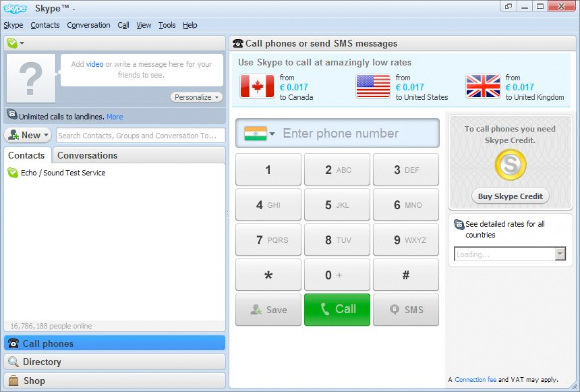
Task: Click the telephone icon in Call phones header
Action: click(x=238, y=43)
